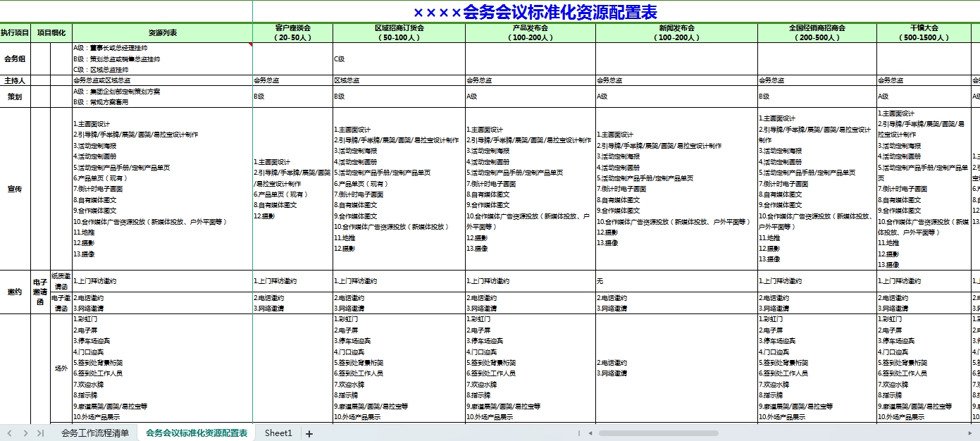The width and height of the screenshot is (980, 441).
Task: Select the 会务组 row label
Action: pos(15,59)
